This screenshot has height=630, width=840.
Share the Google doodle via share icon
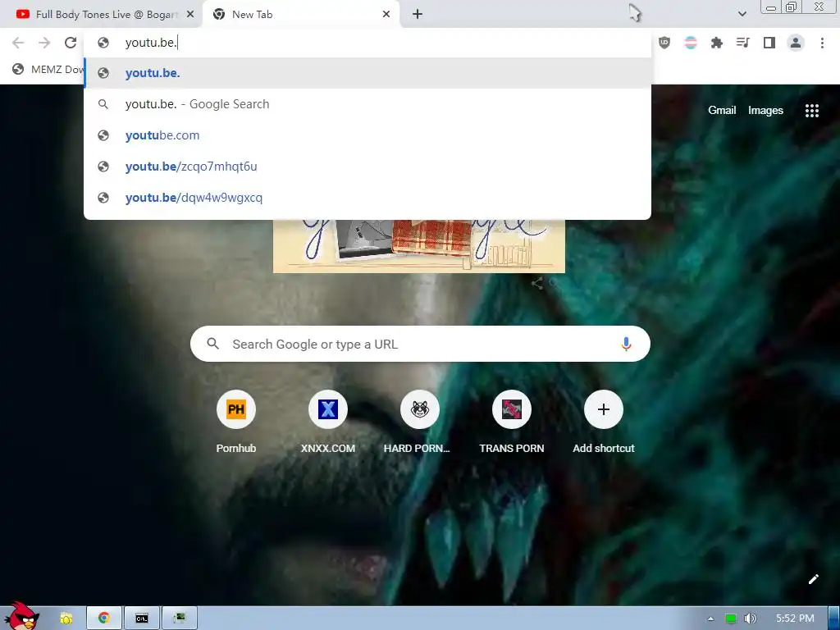536,283
